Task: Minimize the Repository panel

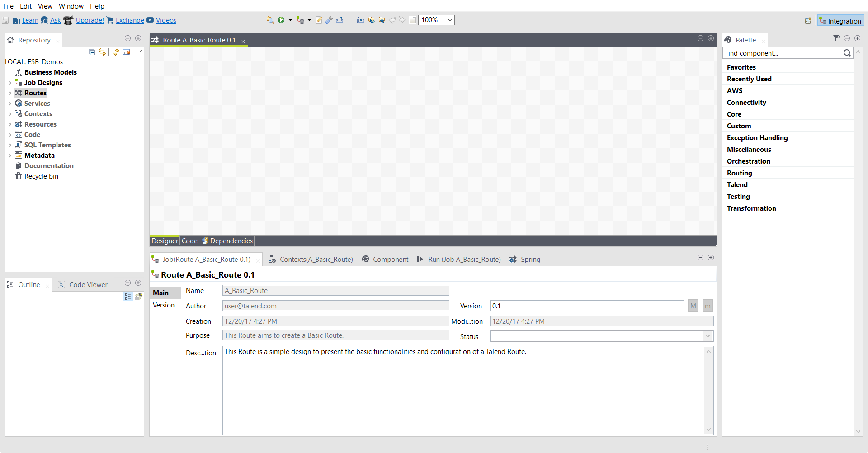Action: coord(127,38)
